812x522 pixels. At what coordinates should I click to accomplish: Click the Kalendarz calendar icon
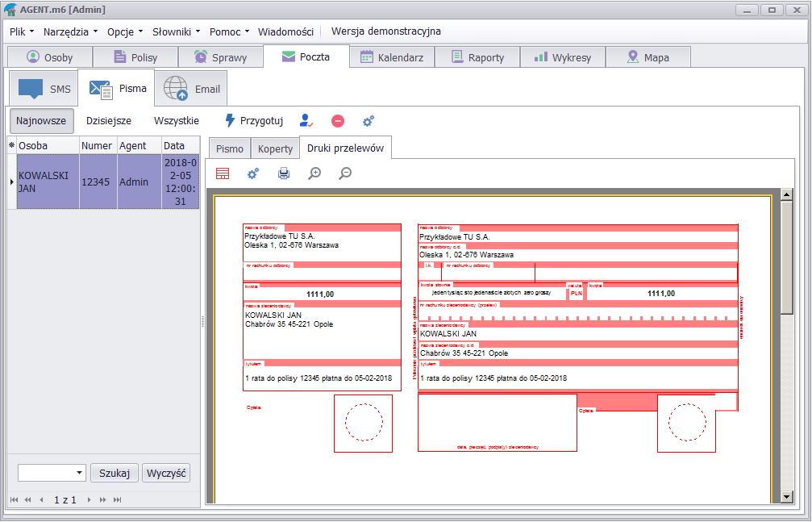tap(367, 57)
